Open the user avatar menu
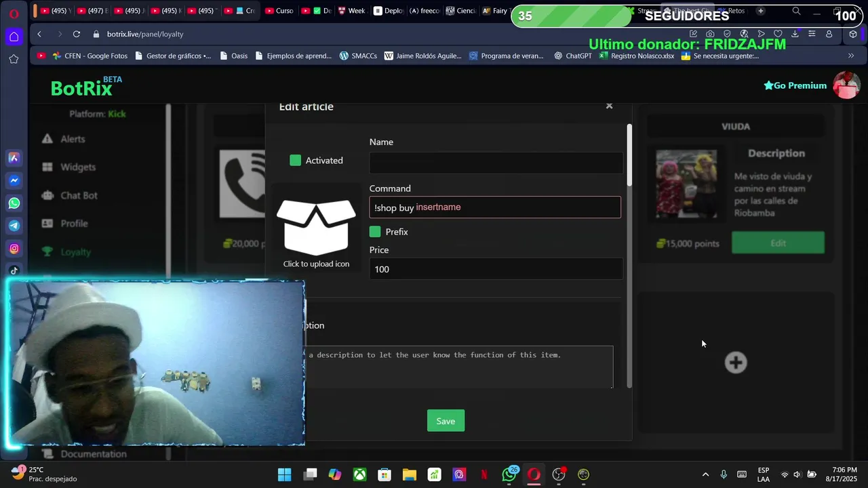The width and height of the screenshot is (868, 488). pos(846,85)
